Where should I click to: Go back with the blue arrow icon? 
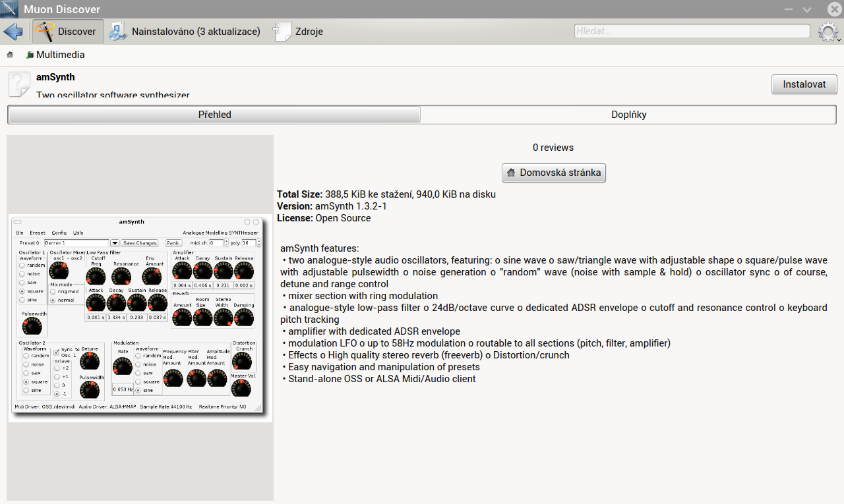pyautogui.click(x=13, y=31)
